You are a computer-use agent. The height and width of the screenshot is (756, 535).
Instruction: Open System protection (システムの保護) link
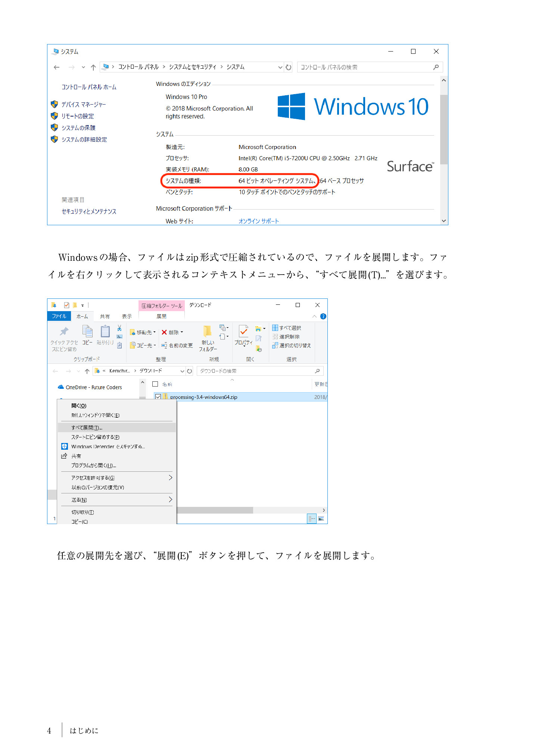tap(78, 128)
